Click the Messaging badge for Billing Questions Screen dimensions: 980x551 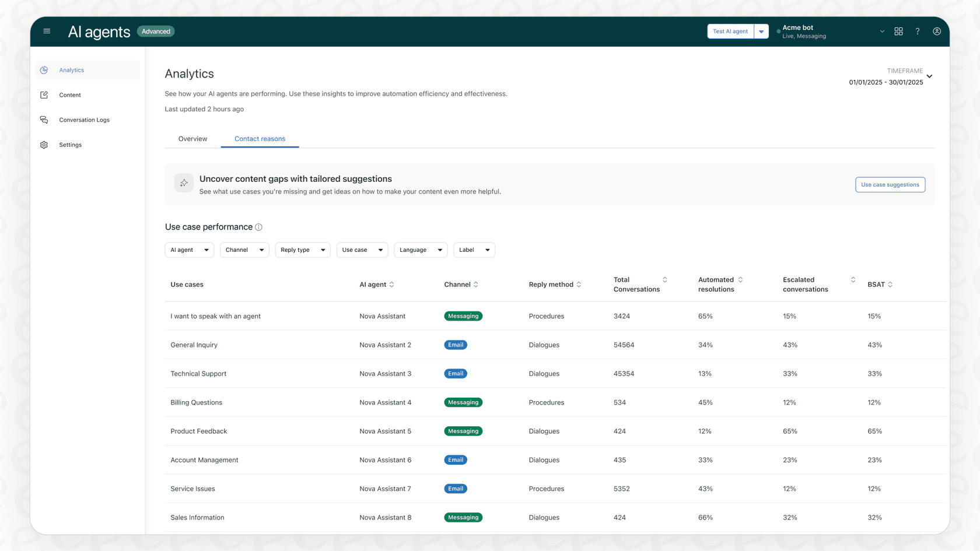point(463,402)
